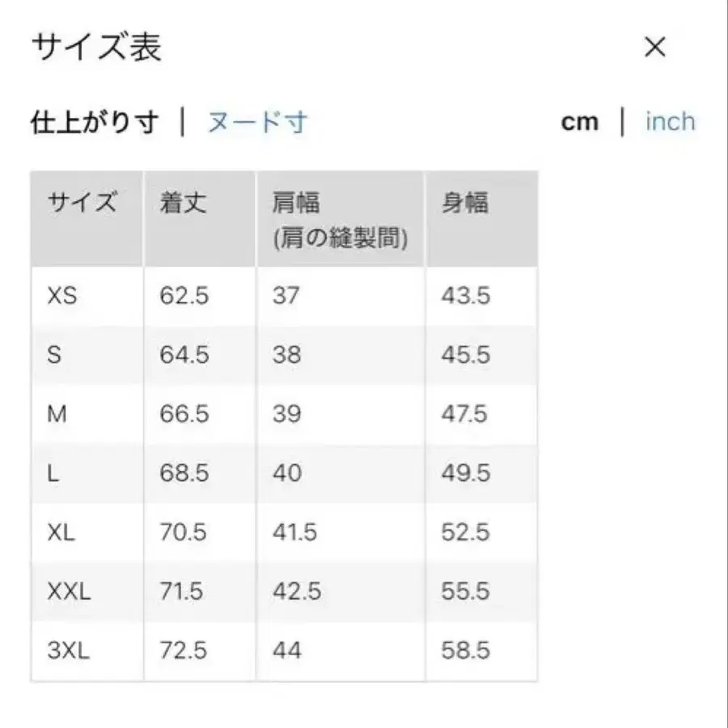Click the XXL size row label
This screenshot has height=728, width=728.
66,591
